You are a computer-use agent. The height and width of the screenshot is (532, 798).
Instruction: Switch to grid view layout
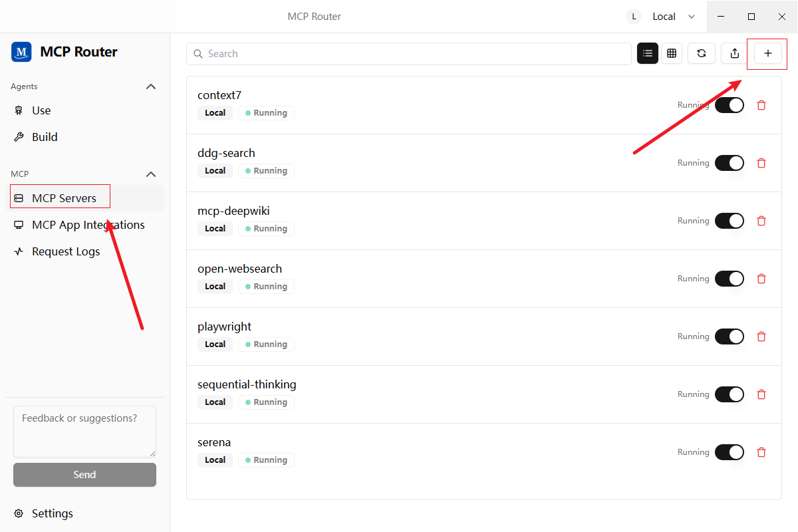(672, 54)
